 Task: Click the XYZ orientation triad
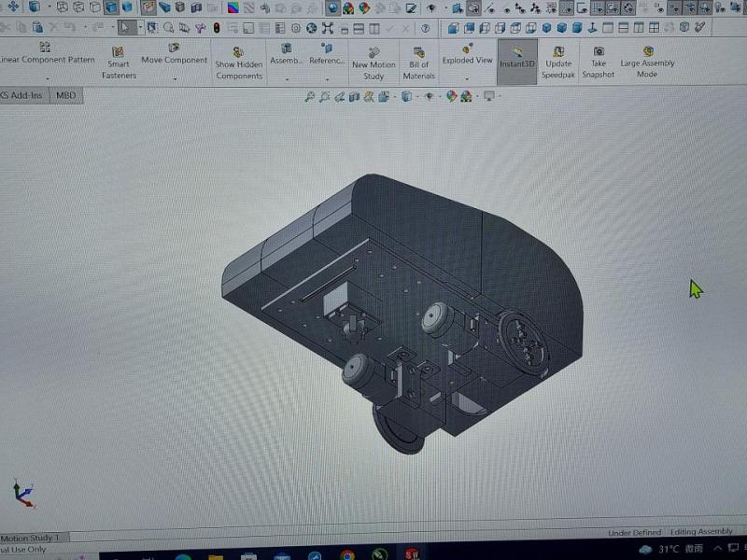[22, 494]
